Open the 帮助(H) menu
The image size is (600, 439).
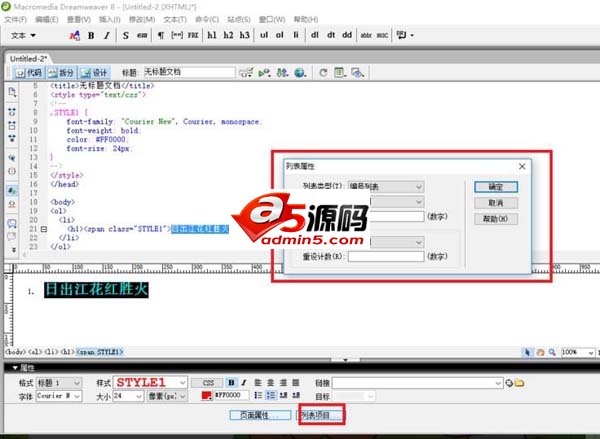[x=306, y=19]
